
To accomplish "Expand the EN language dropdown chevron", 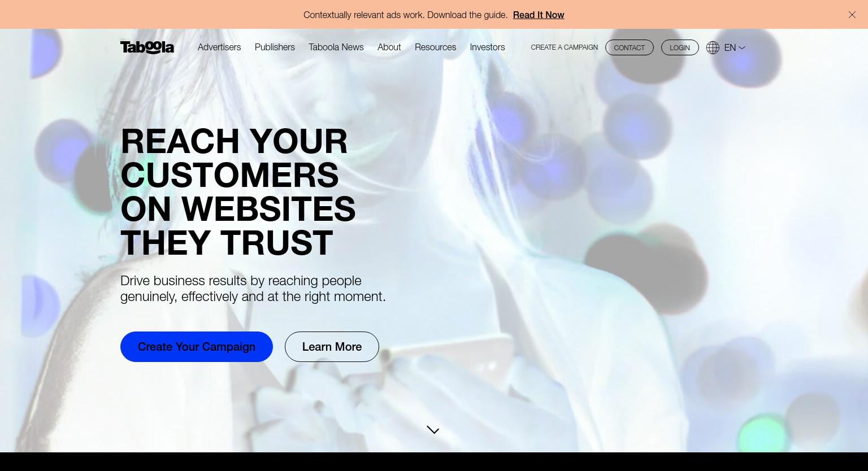I will (x=742, y=48).
